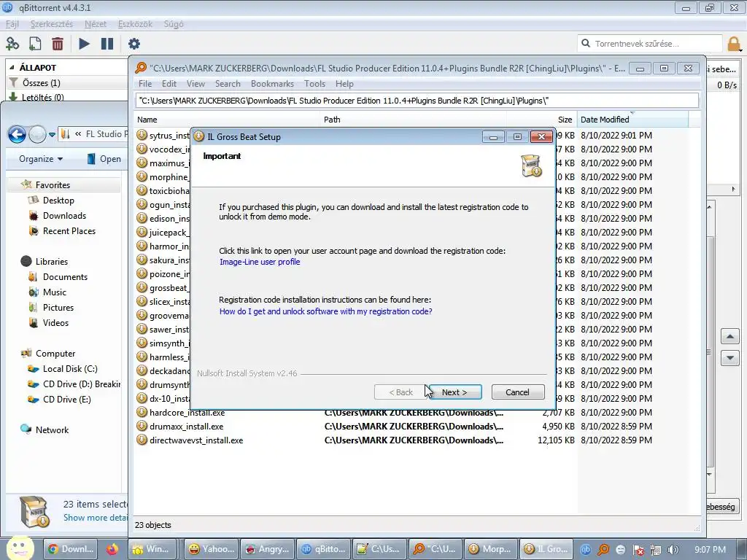Open Desktop in Explorer sidebar
Viewport: 747px width, 560px height.
pos(58,201)
